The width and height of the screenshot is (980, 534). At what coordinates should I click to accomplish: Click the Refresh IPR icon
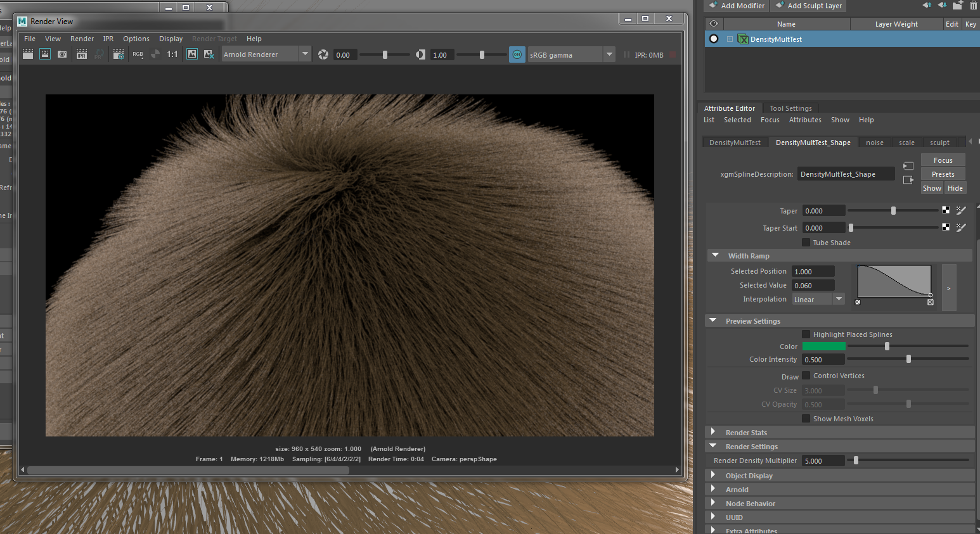(x=98, y=54)
